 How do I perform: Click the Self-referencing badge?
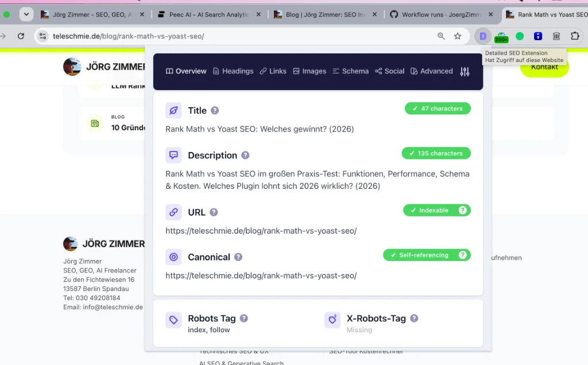[x=427, y=255]
